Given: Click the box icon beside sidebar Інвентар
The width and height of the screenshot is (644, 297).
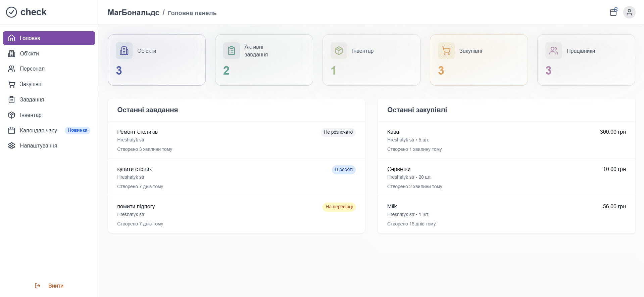Looking at the screenshot, I should click(x=12, y=115).
